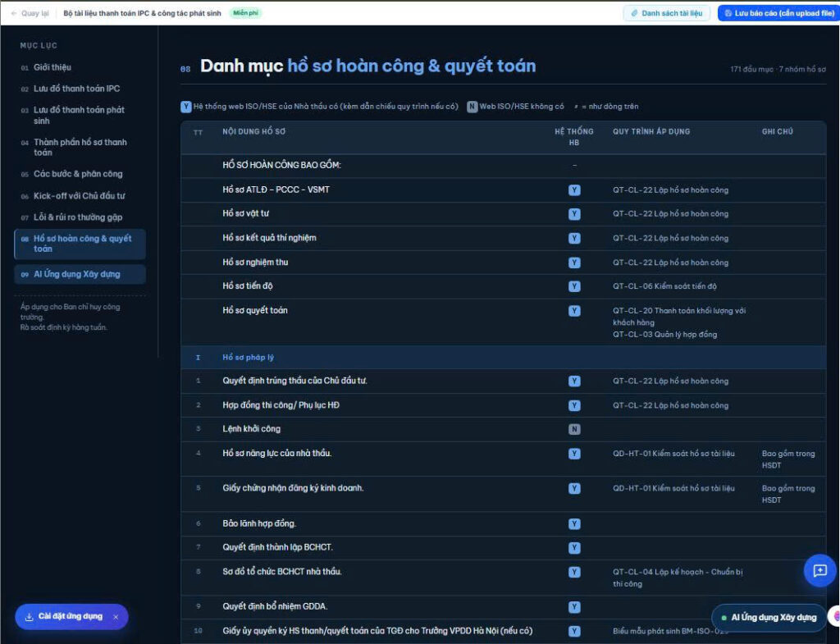
Task: Open the Danh sách tài liệu button
Action: click(666, 13)
